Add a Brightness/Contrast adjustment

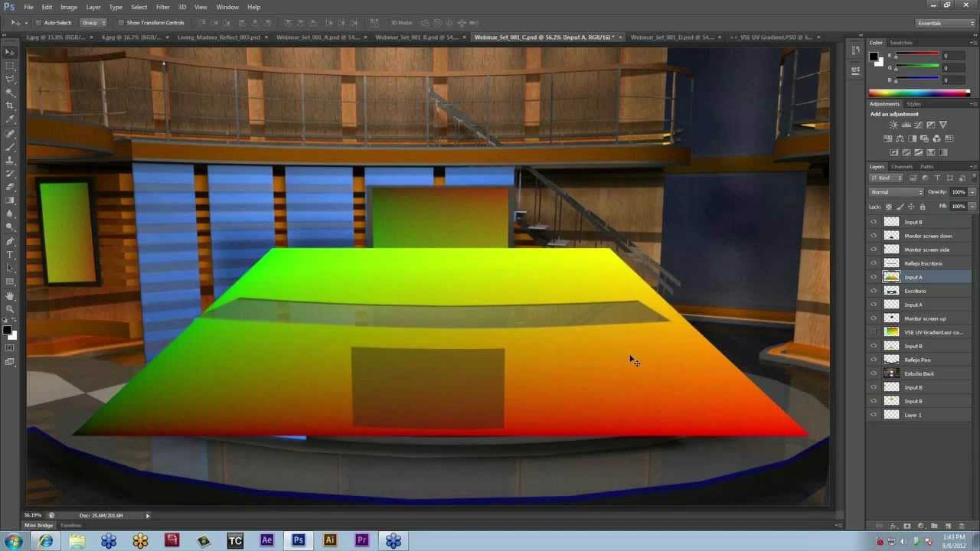[x=893, y=125]
